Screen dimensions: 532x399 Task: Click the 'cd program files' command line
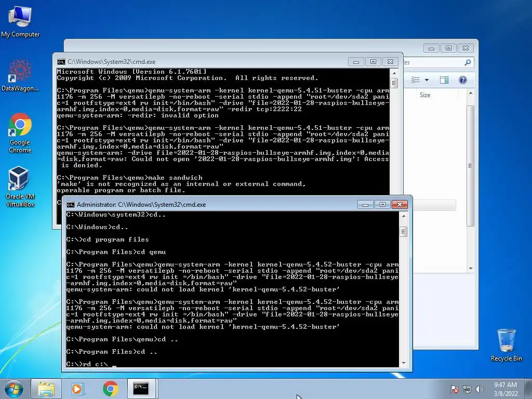(x=108, y=240)
